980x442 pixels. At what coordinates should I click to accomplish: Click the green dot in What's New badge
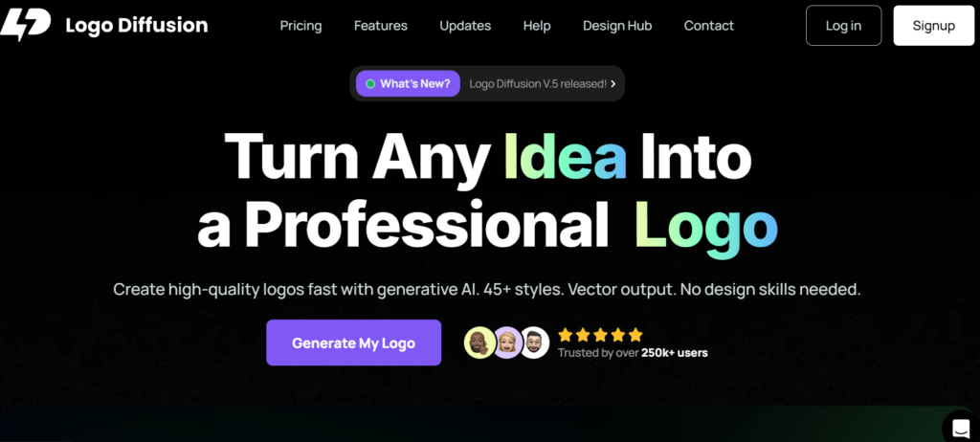pyautogui.click(x=370, y=84)
